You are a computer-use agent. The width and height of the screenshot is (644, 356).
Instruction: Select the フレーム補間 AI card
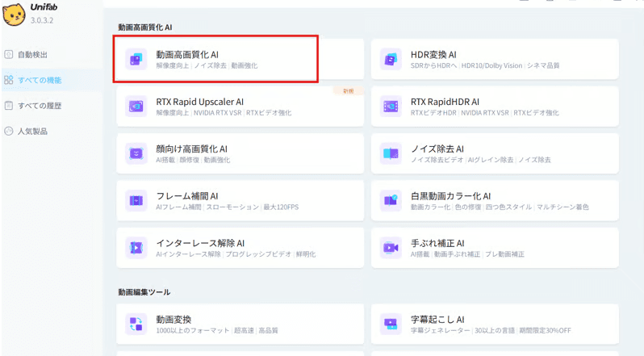tap(240, 201)
